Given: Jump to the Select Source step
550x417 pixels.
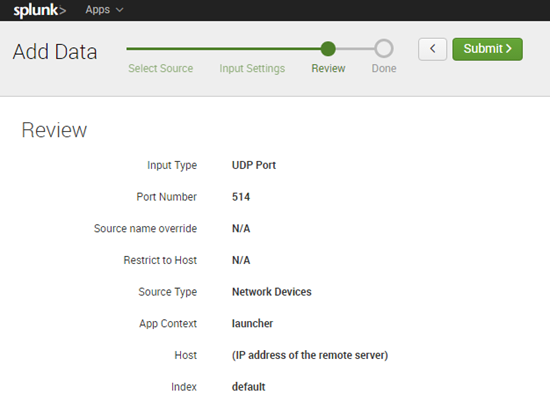Looking at the screenshot, I should point(160,68).
